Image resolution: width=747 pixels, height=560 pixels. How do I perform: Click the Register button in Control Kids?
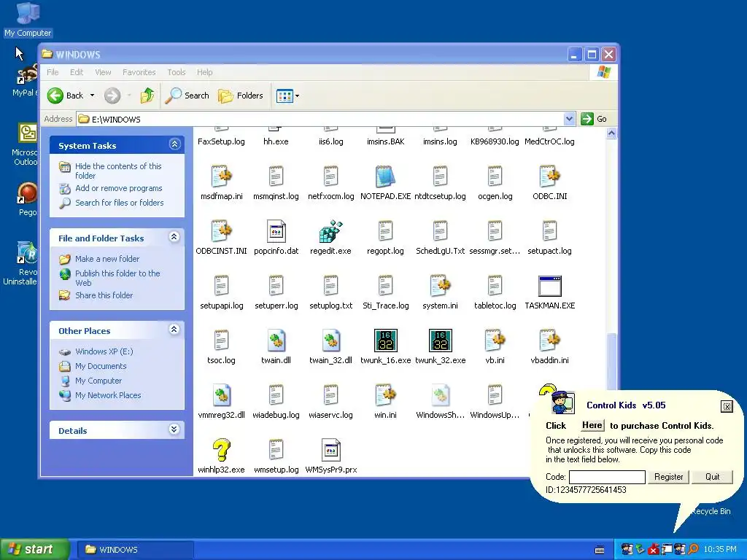coord(668,477)
